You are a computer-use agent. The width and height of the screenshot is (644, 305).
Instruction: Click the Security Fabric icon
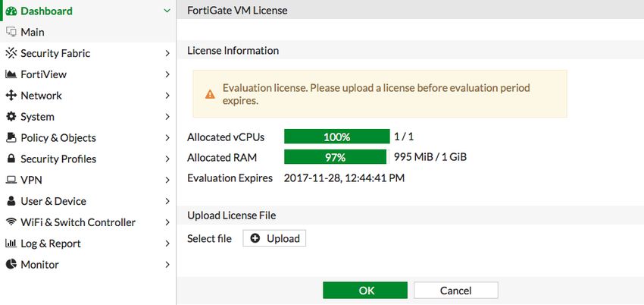11,53
